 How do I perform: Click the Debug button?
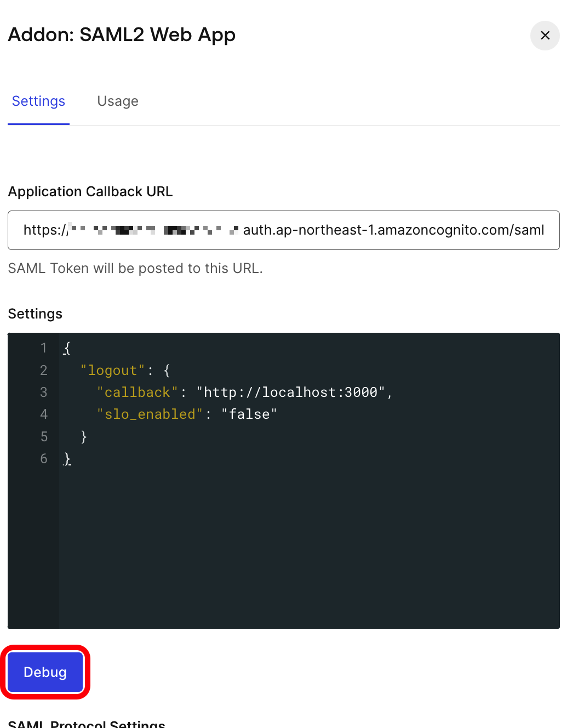click(x=45, y=672)
